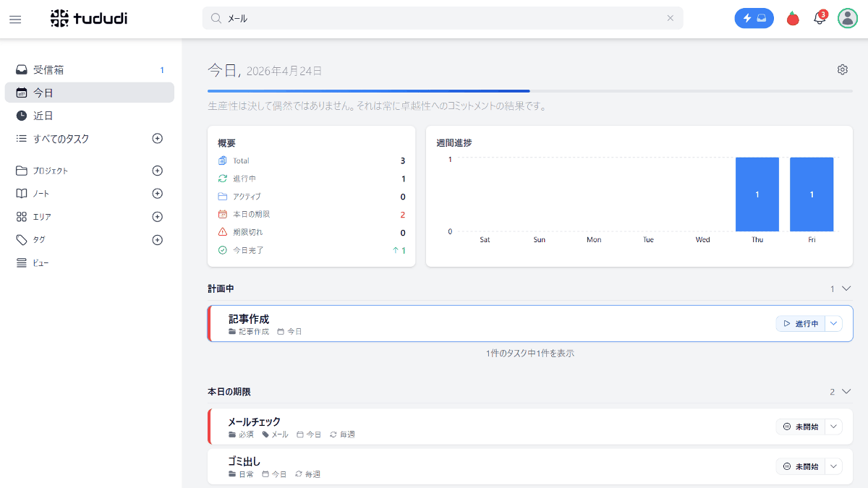Clear the メール search with the X

pos(670,18)
